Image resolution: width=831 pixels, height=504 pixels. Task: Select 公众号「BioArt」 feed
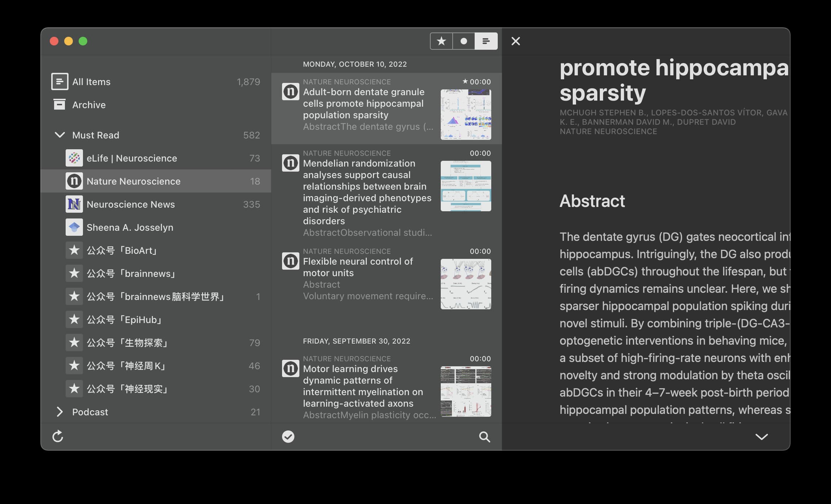point(156,250)
